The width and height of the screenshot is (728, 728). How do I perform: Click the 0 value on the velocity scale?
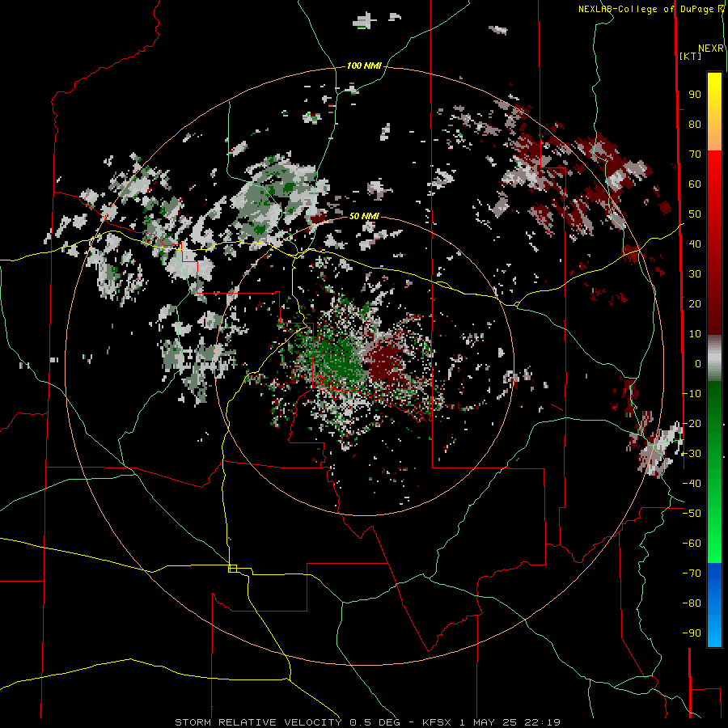[698, 363]
